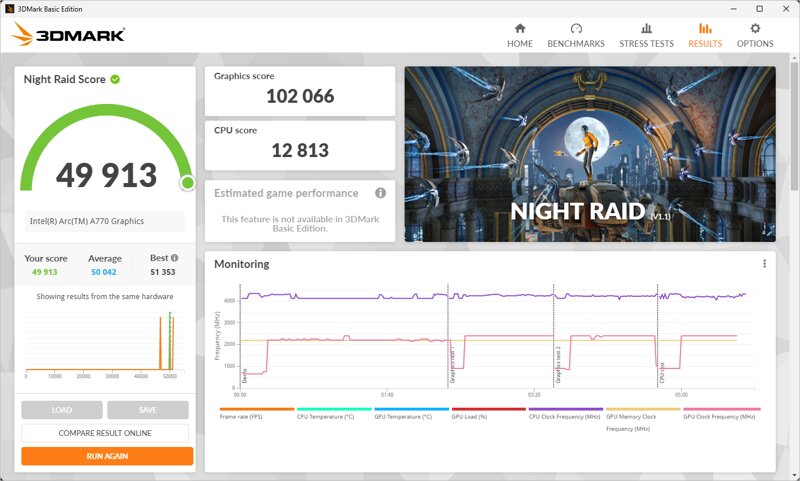The image size is (800, 481).
Task: Click the Average score 50 042
Action: pos(104,272)
